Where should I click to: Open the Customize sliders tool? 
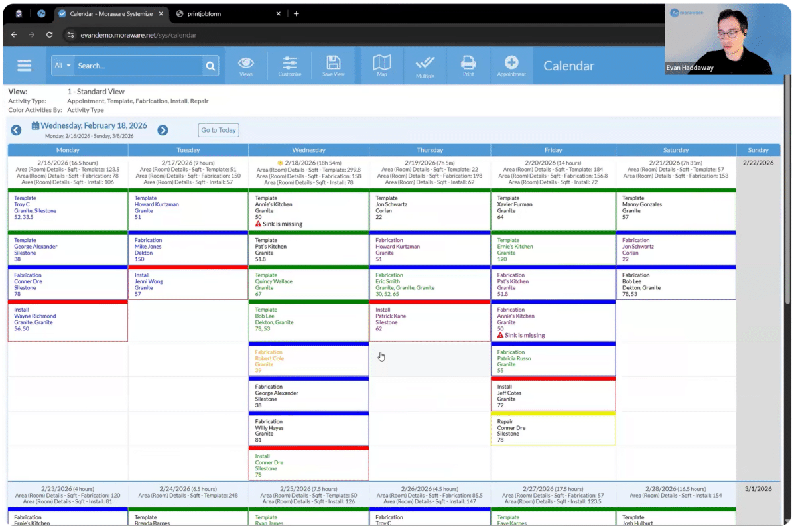coord(290,65)
